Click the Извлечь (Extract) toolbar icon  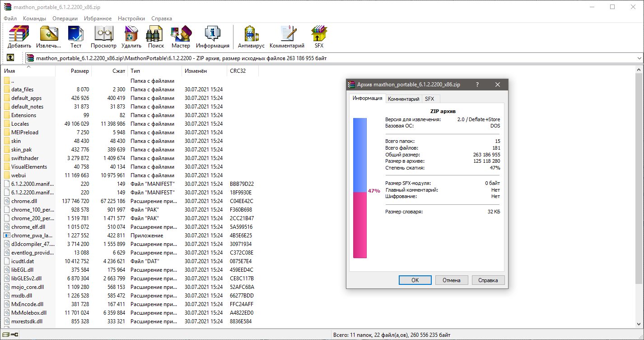point(49,37)
